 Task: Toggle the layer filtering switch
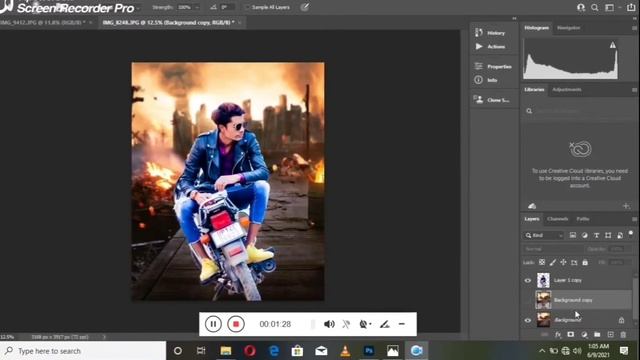(631, 233)
